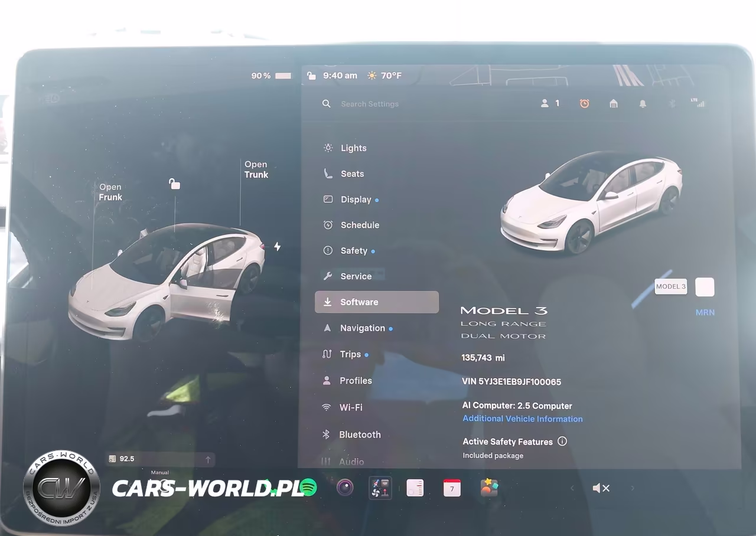Tap the orange alarm clock icon
The image size is (756, 536).
coord(584,103)
